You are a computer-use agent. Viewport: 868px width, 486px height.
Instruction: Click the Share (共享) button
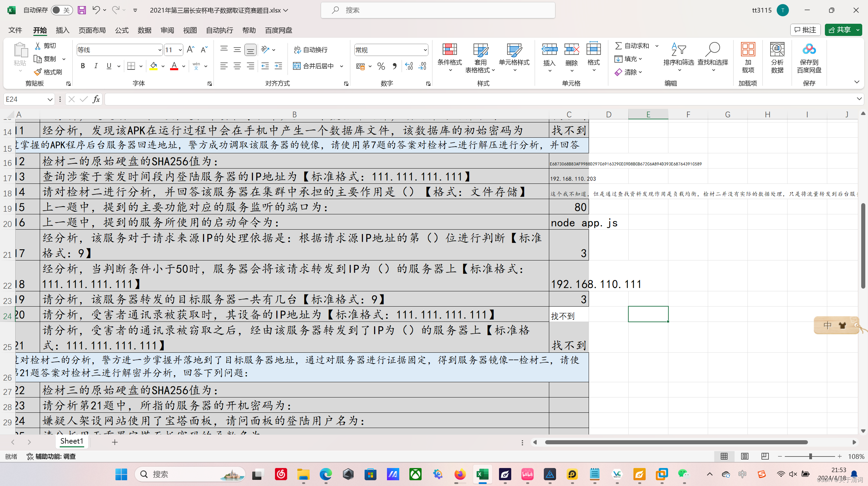tap(839, 30)
